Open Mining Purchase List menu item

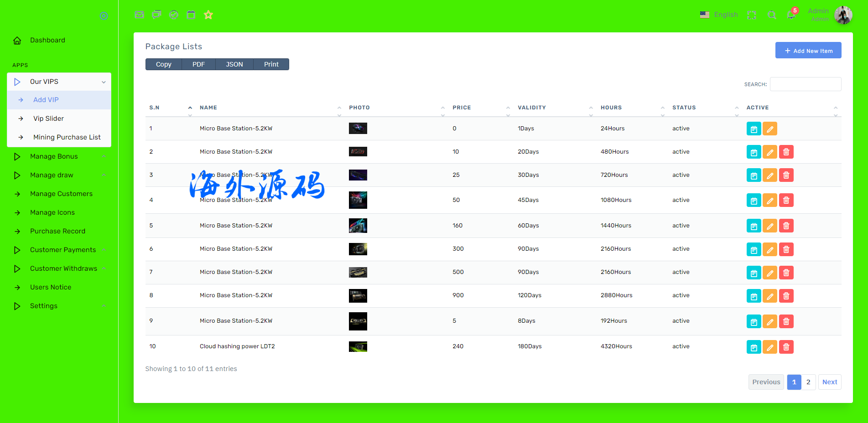[x=67, y=137]
